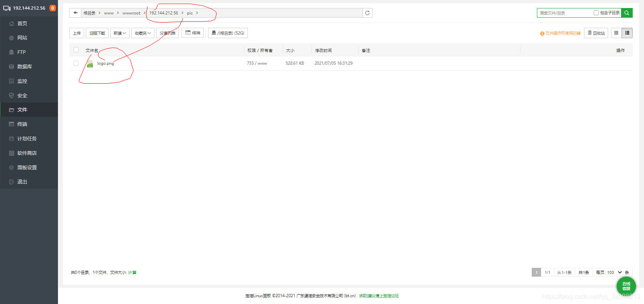Sort by 修改时间 modified time header
Viewport: 644px width, 304px height.
(x=323, y=50)
